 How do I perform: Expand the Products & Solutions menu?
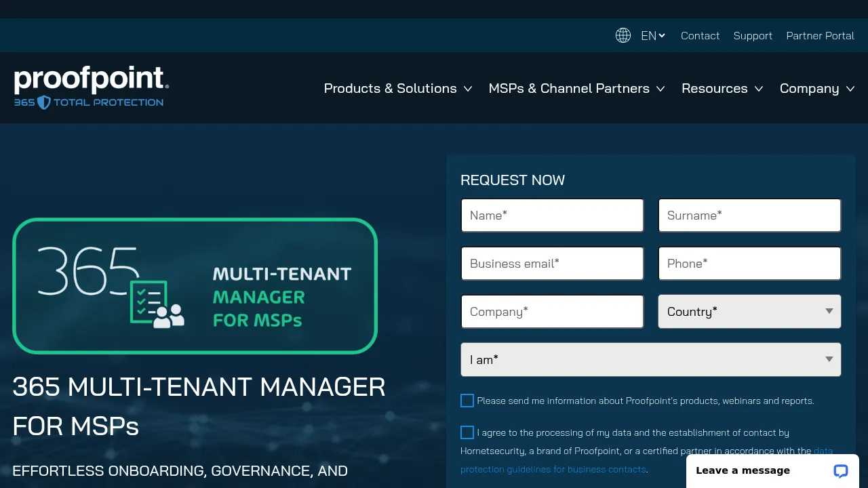coord(398,89)
